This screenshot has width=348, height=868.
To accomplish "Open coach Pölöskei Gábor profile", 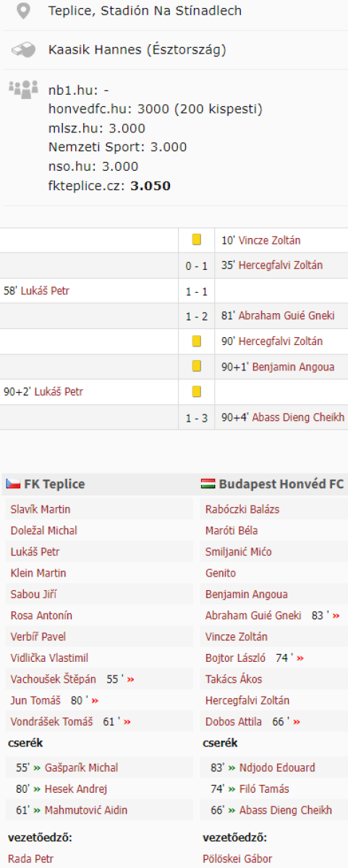I will click(237, 859).
